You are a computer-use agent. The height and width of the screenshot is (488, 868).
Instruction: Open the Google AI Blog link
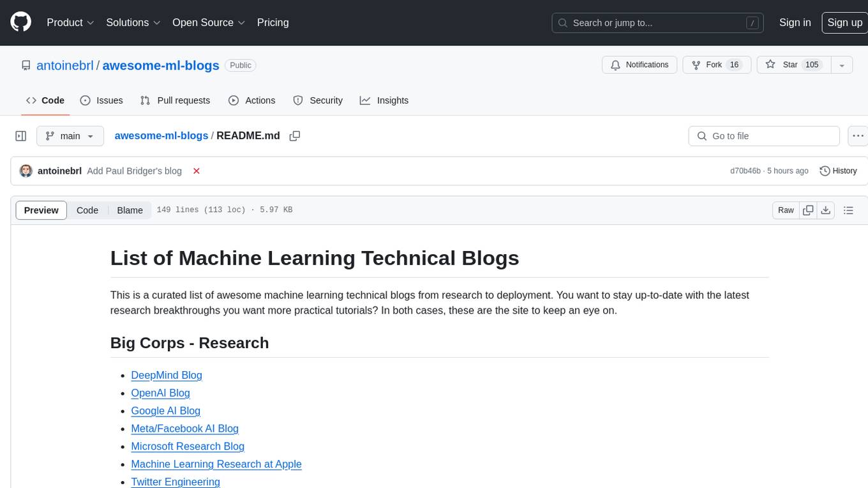pyautogui.click(x=166, y=411)
